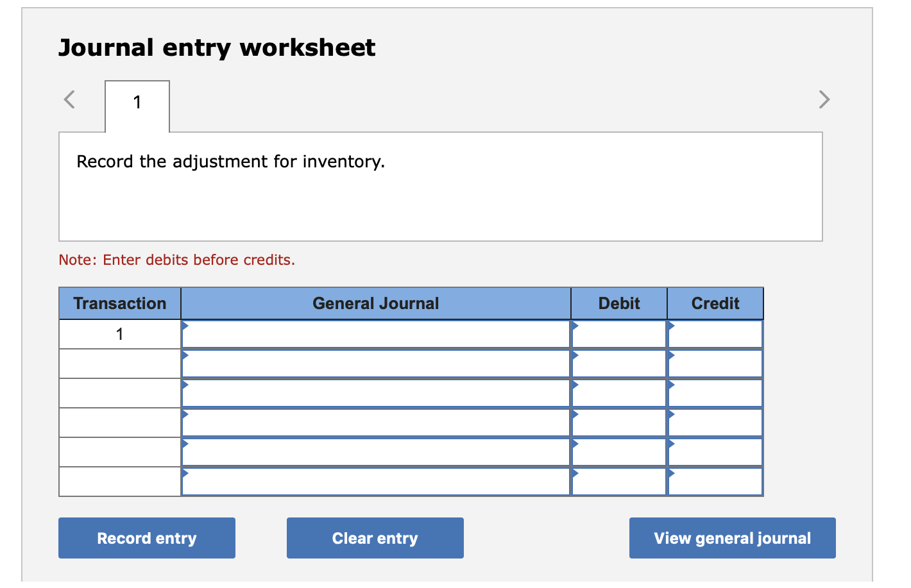
Task: Click the left navigation chevron
Action: pyautogui.click(x=69, y=99)
